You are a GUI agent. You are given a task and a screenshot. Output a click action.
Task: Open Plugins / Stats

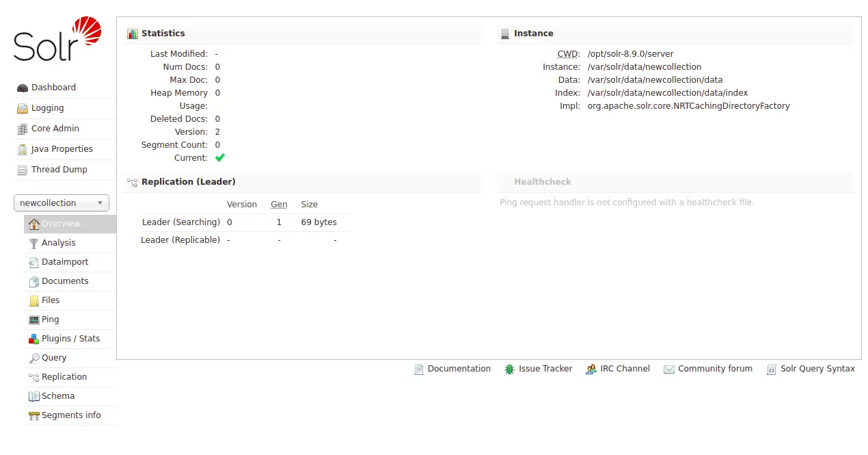pyautogui.click(x=71, y=339)
